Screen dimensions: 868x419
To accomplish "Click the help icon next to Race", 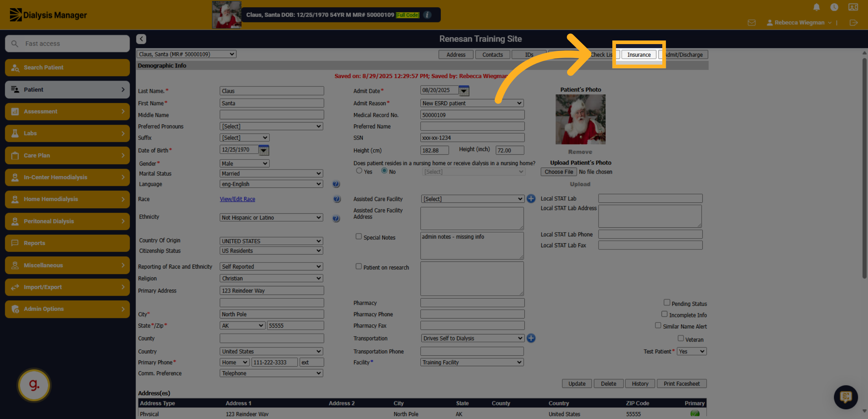I will click(x=337, y=199).
